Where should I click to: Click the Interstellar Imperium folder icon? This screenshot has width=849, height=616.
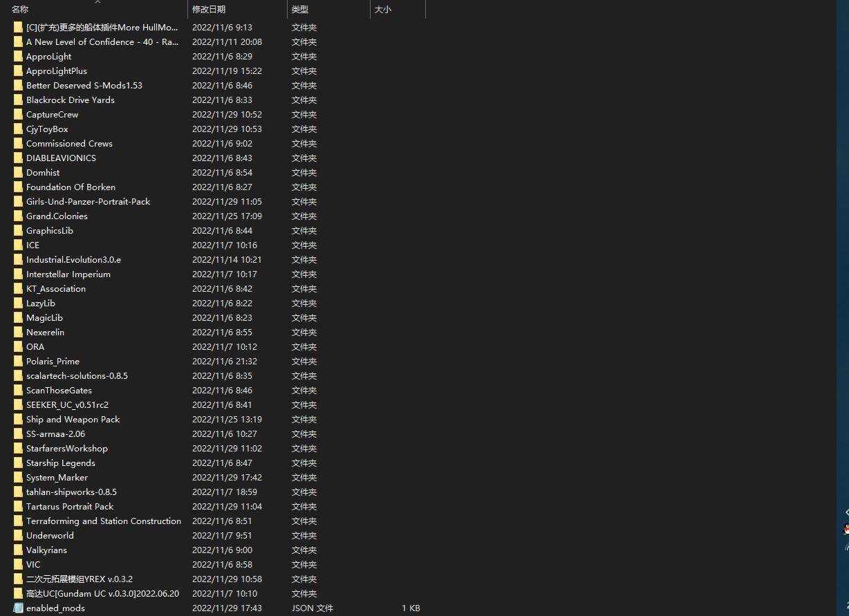coord(19,274)
